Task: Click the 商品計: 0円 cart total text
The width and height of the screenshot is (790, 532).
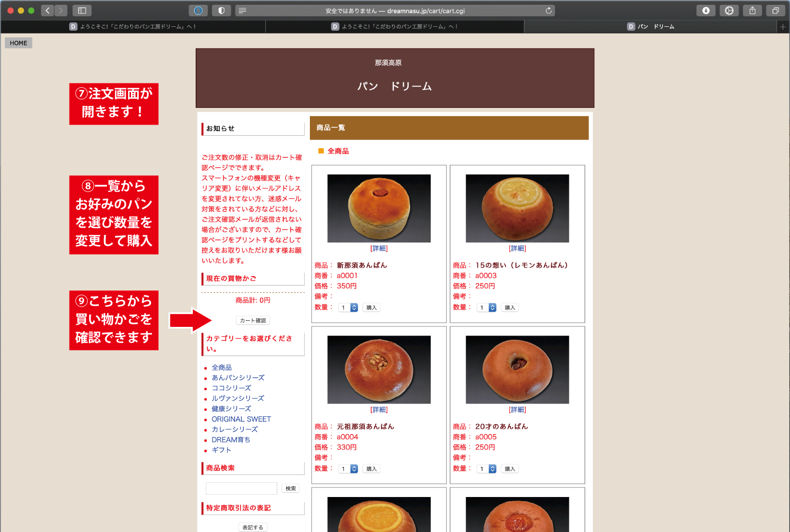Action: point(253,300)
